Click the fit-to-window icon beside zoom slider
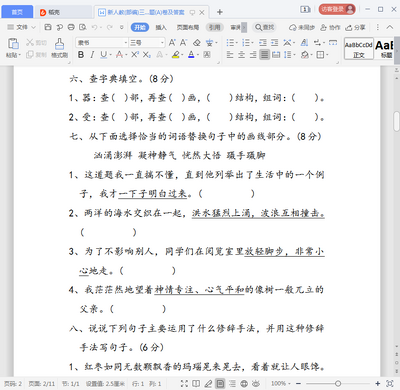400x390 pixels. [x=390, y=384]
